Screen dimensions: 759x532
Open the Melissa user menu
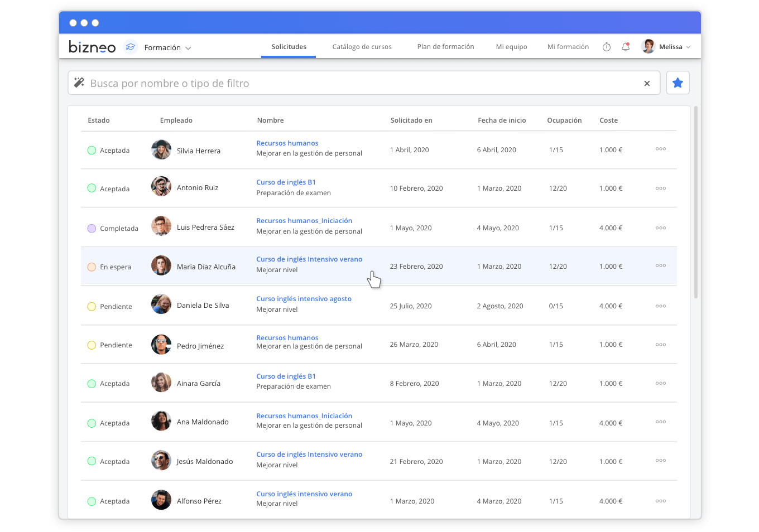click(x=667, y=47)
